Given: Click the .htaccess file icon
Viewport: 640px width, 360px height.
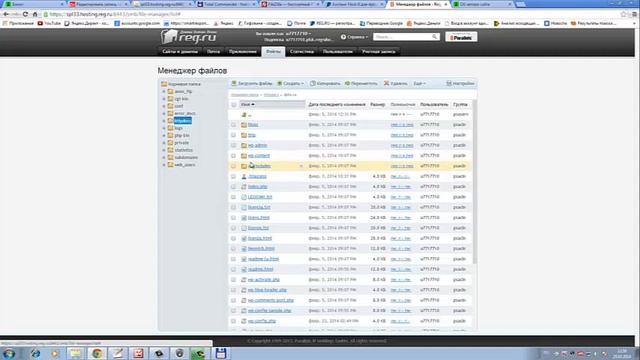Looking at the screenshot, I should 244,177.
